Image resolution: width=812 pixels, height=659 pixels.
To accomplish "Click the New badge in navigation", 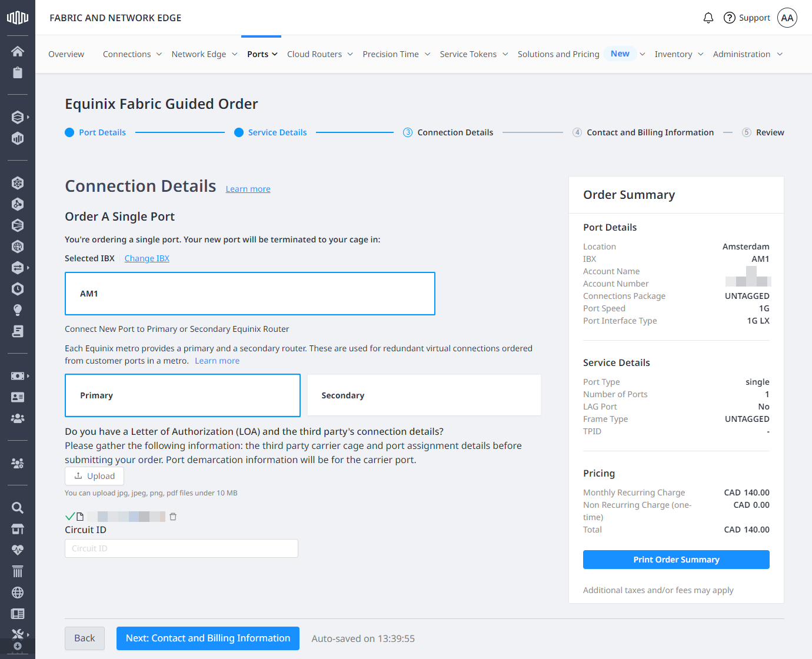I will coord(620,54).
